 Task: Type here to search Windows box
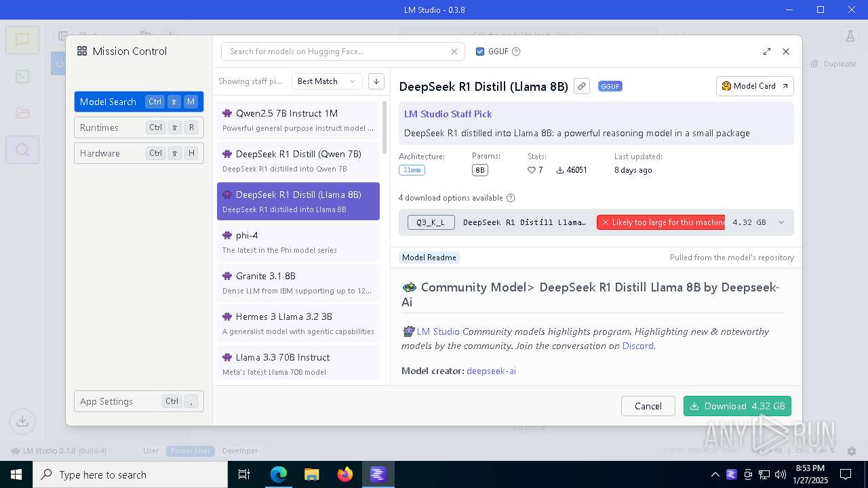click(130, 474)
